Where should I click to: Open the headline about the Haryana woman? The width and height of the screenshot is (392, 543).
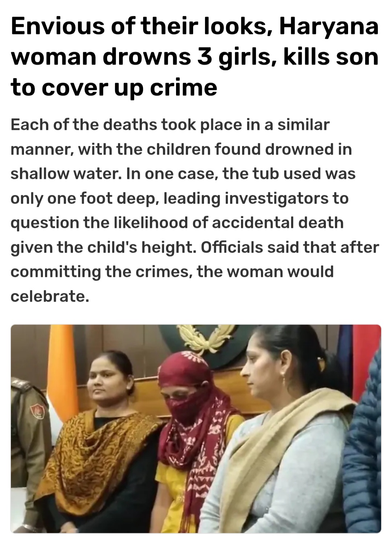pyautogui.click(x=195, y=57)
